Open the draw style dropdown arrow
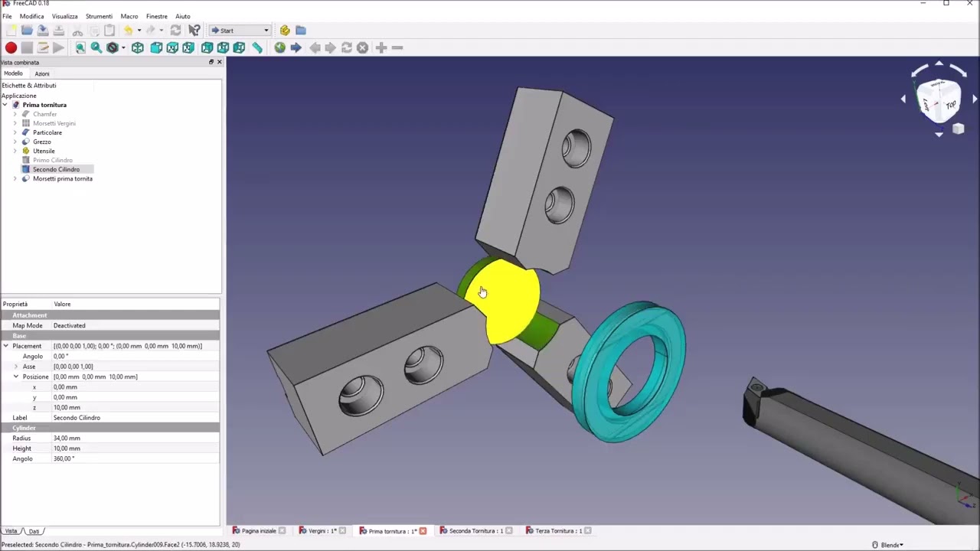This screenshot has width=980, height=551. [x=123, y=47]
